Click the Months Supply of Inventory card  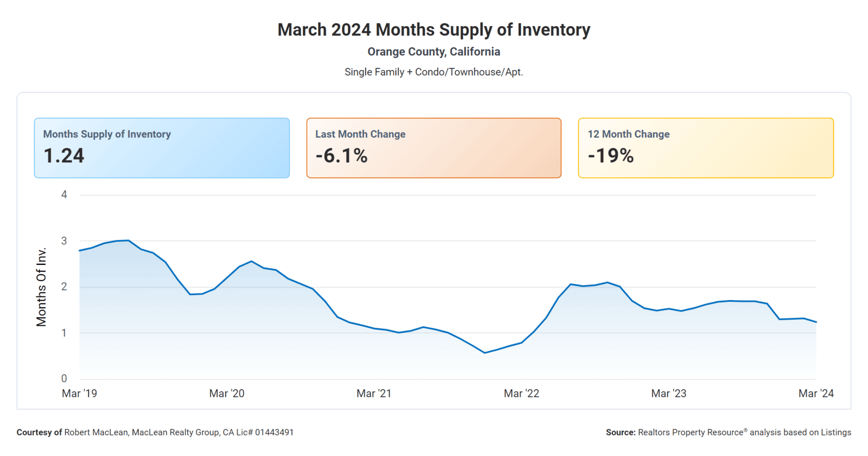pyautogui.click(x=162, y=148)
